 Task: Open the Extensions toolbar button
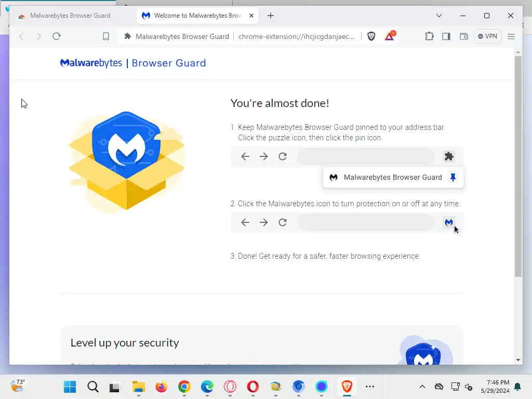pyautogui.click(x=429, y=36)
